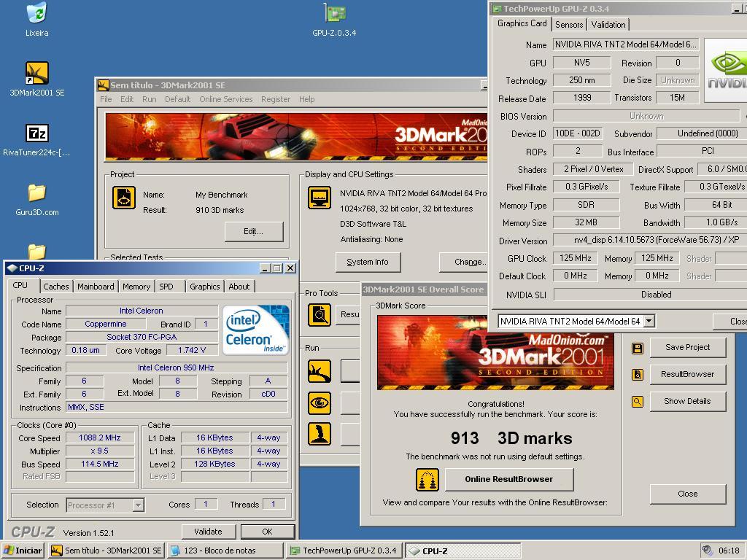
Task: Click the Run demo eye icon
Action: (320, 402)
